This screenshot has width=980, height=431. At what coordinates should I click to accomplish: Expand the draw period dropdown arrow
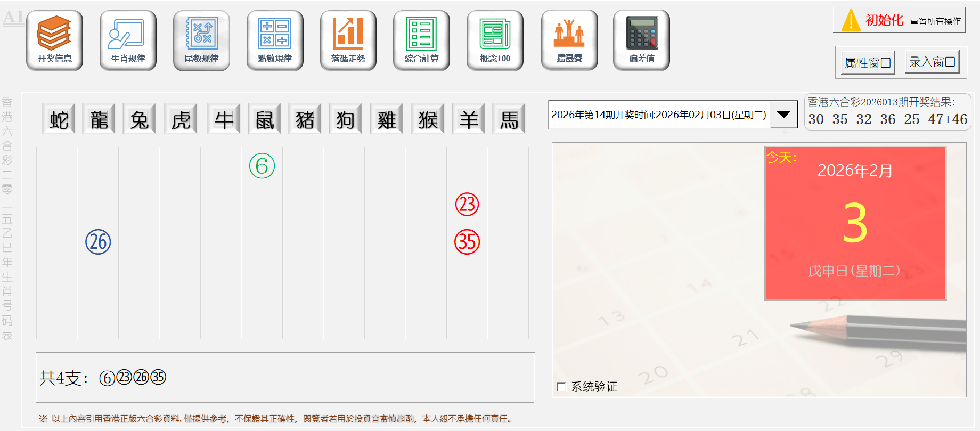(x=783, y=115)
